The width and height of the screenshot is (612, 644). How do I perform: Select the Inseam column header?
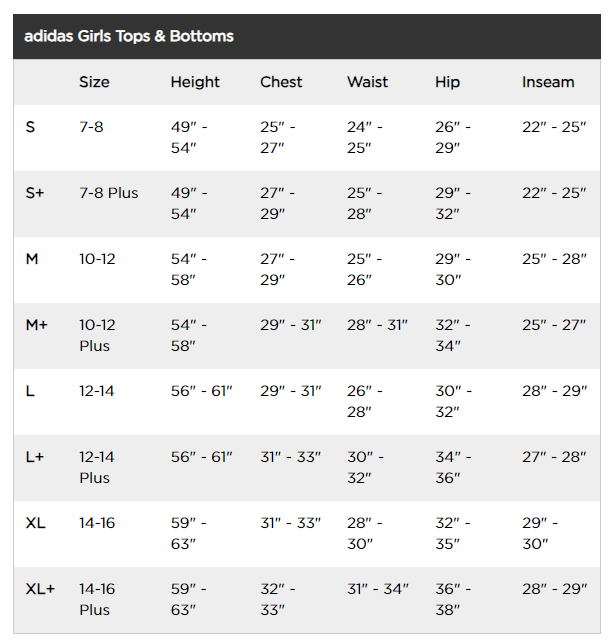(548, 82)
